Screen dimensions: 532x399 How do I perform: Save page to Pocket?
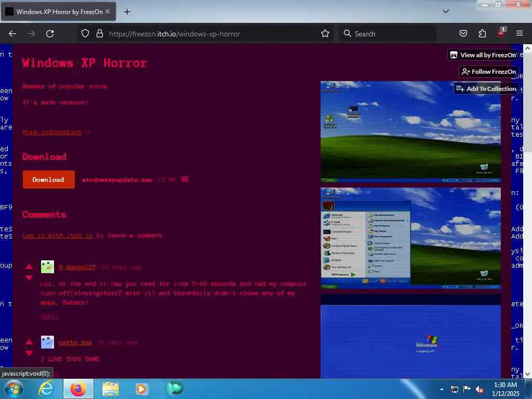463,33
